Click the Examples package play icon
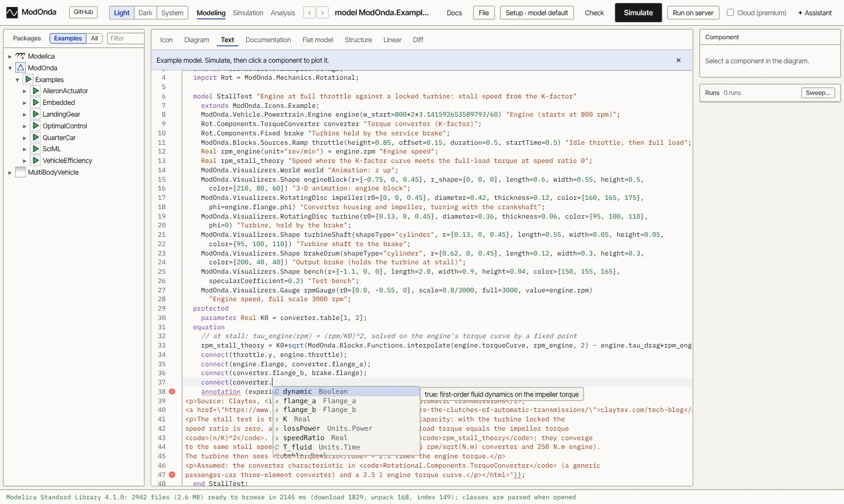 28,79
